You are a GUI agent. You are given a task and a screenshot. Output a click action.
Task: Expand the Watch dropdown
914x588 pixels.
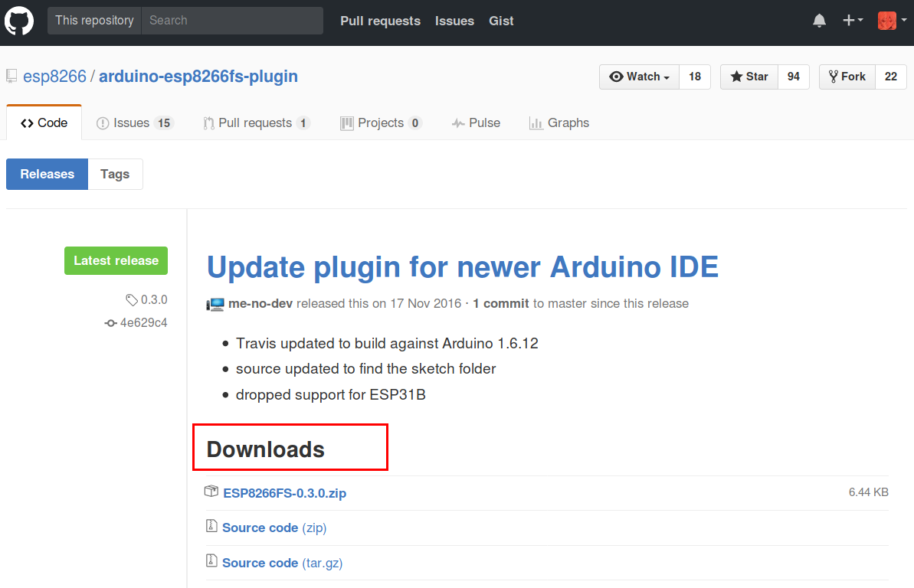click(639, 77)
